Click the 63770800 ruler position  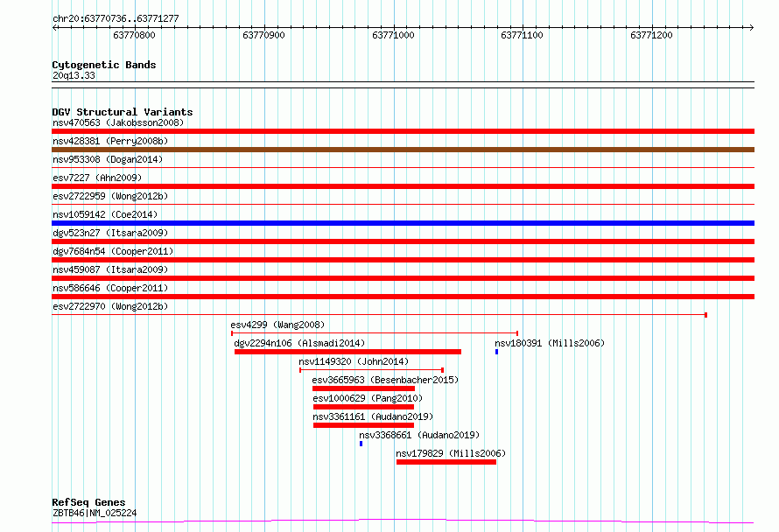pos(134,35)
